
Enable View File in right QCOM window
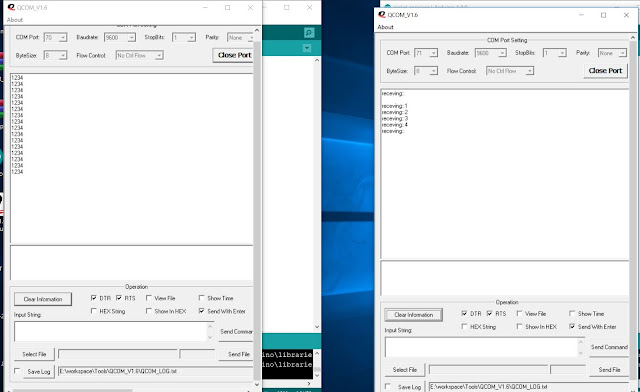click(519, 314)
